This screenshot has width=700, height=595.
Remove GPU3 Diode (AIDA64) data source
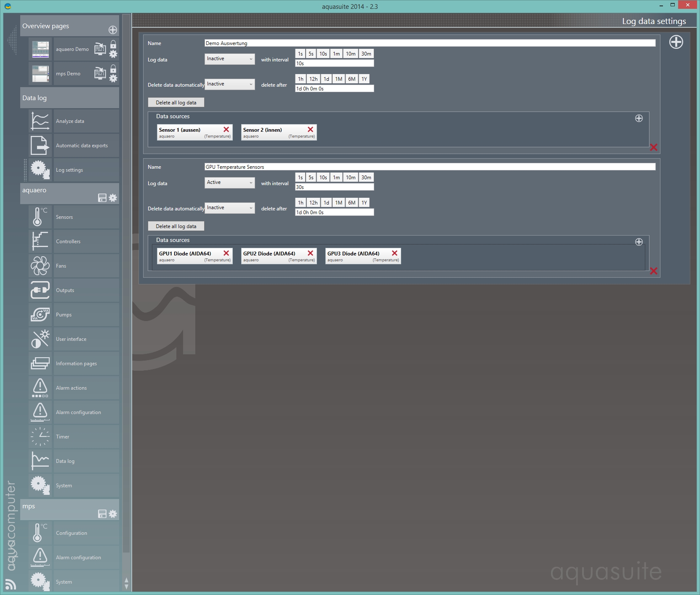click(395, 253)
